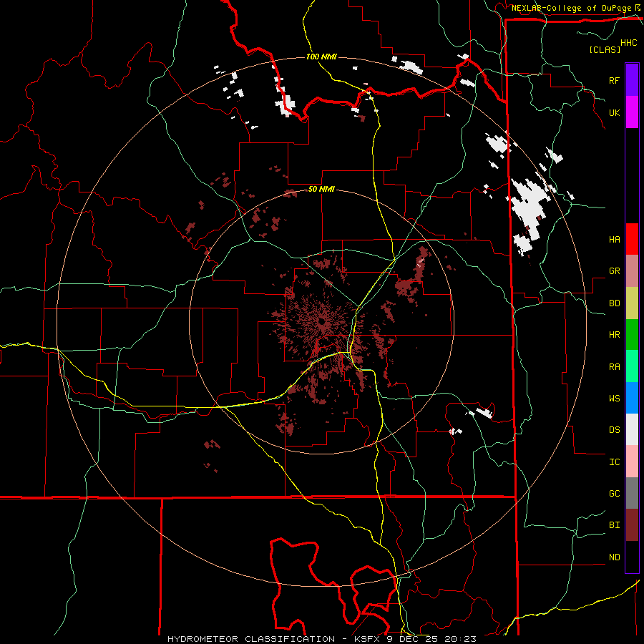Click the GR salmon legend swatch
The height and width of the screenshot is (644, 644).
(x=632, y=271)
